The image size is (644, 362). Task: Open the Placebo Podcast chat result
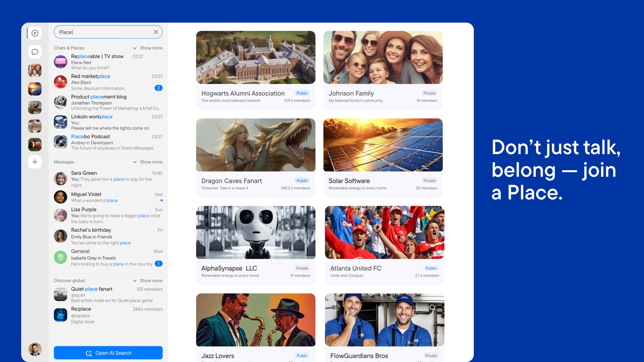click(108, 142)
